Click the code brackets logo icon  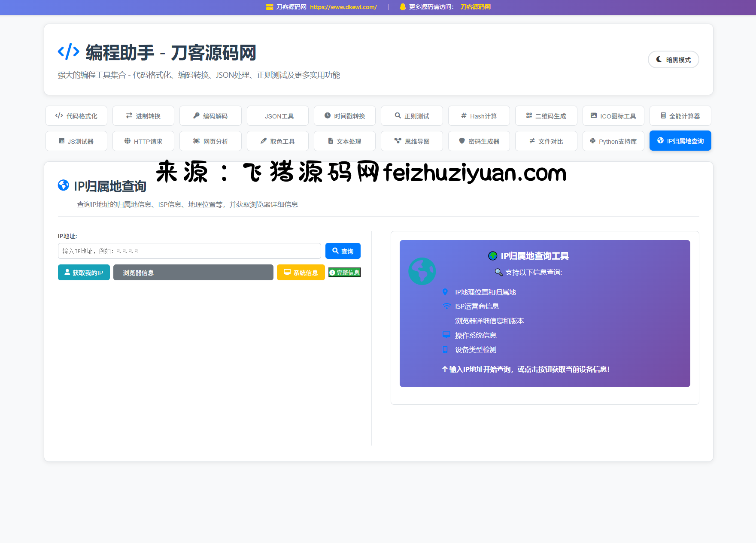pyautogui.click(x=69, y=52)
